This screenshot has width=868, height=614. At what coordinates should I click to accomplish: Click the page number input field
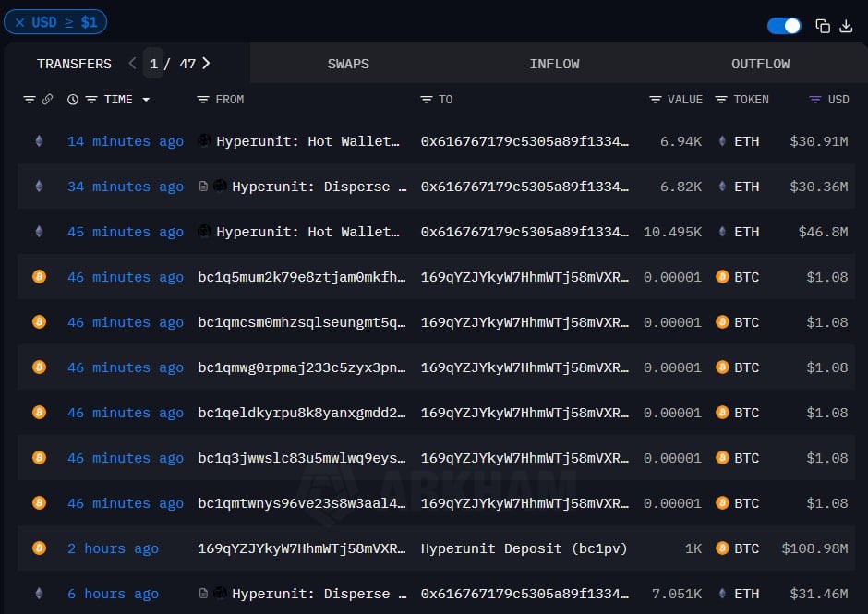click(153, 64)
